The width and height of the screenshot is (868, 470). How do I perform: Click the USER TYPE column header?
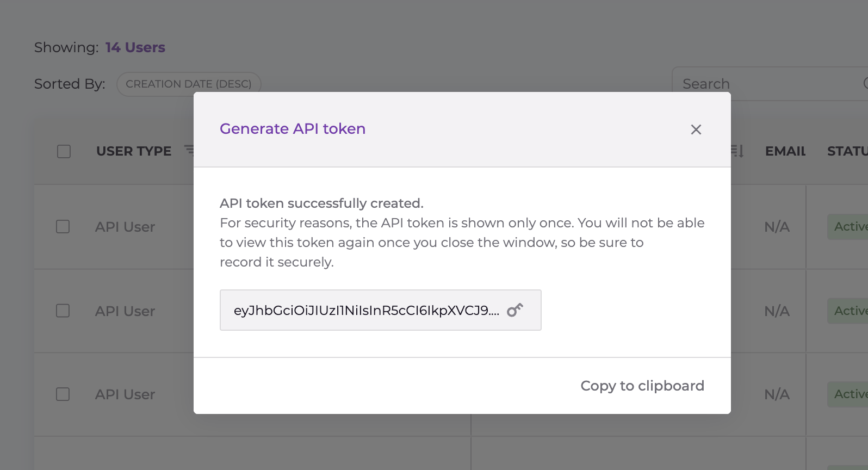pyautogui.click(x=134, y=151)
